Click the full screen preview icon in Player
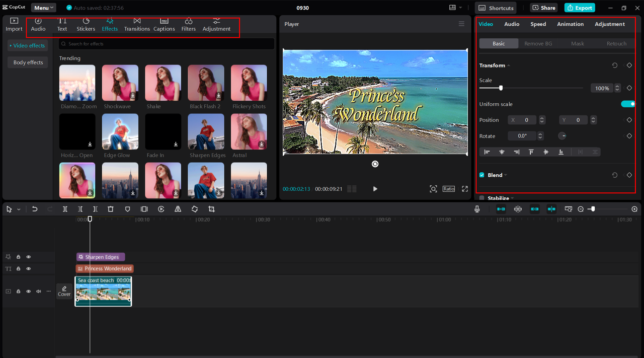 click(x=465, y=189)
